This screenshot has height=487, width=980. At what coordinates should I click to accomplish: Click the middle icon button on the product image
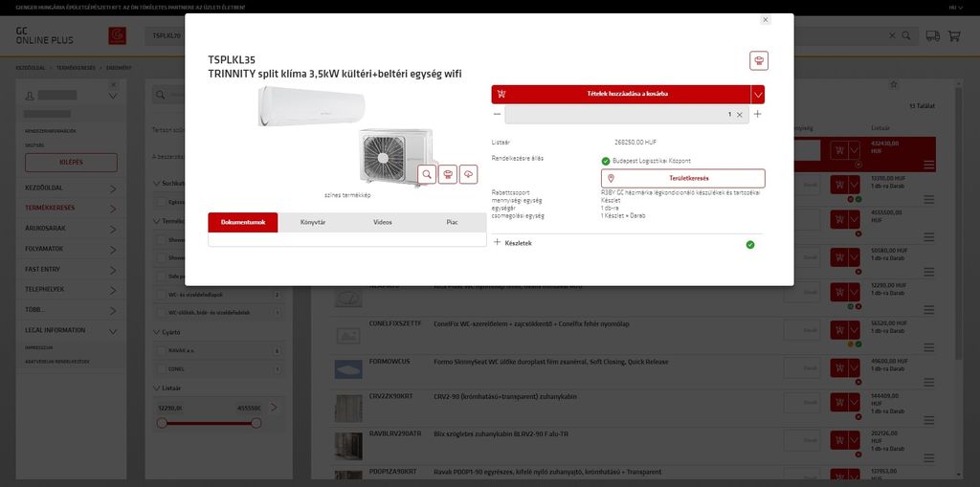[448, 174]
